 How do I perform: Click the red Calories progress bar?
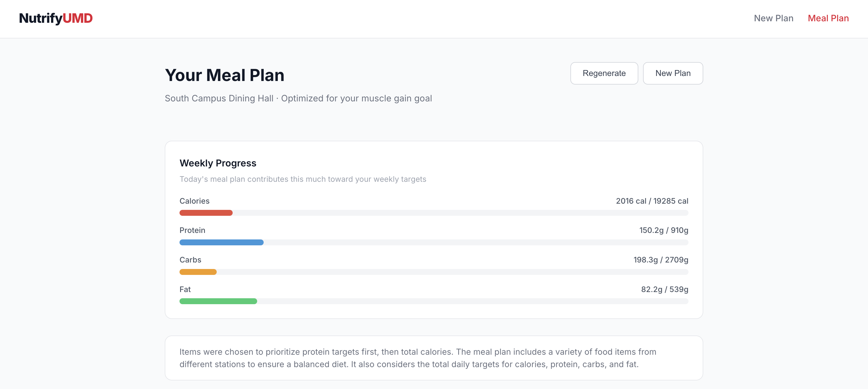point(206,213)
